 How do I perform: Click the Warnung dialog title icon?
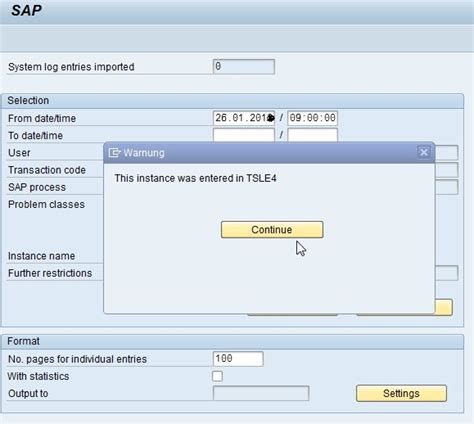[x=114, y=153]
